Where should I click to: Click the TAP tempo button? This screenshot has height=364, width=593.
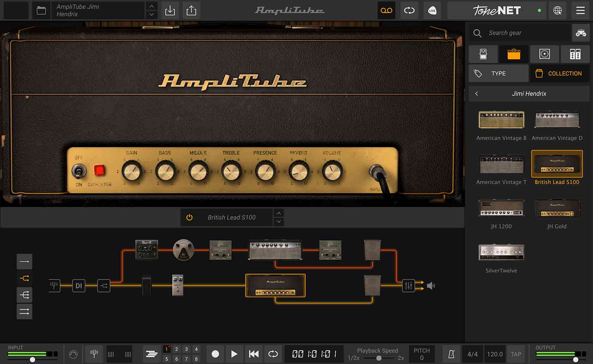pos(516,354)
